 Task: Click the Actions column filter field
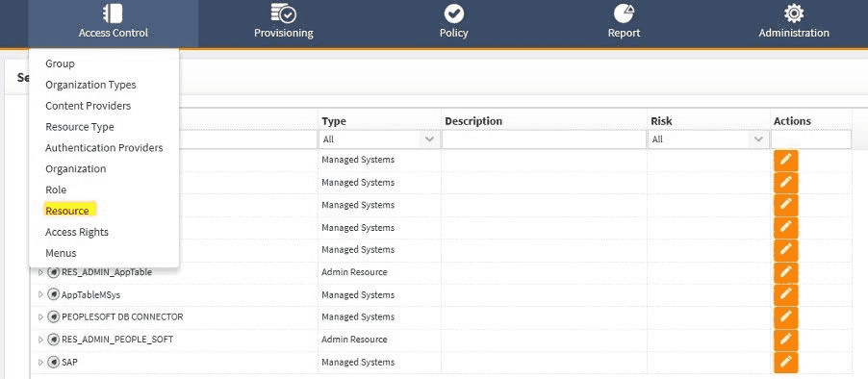coord(811,139)
